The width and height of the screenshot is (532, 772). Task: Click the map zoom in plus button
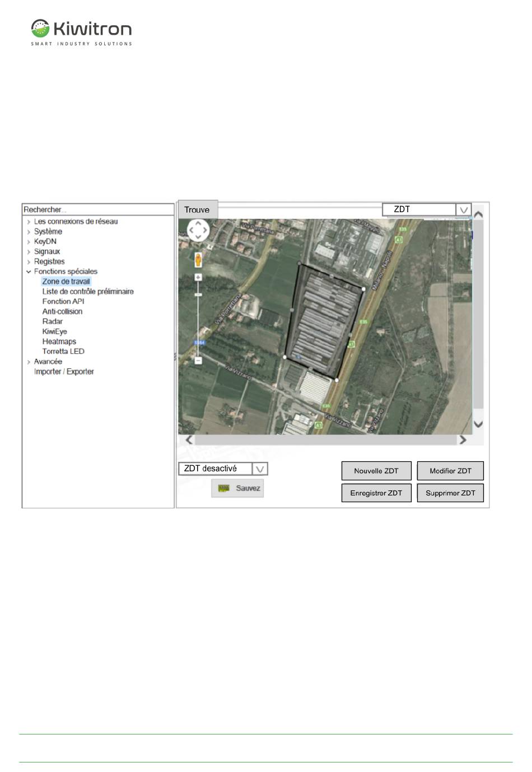click(198, 278)
